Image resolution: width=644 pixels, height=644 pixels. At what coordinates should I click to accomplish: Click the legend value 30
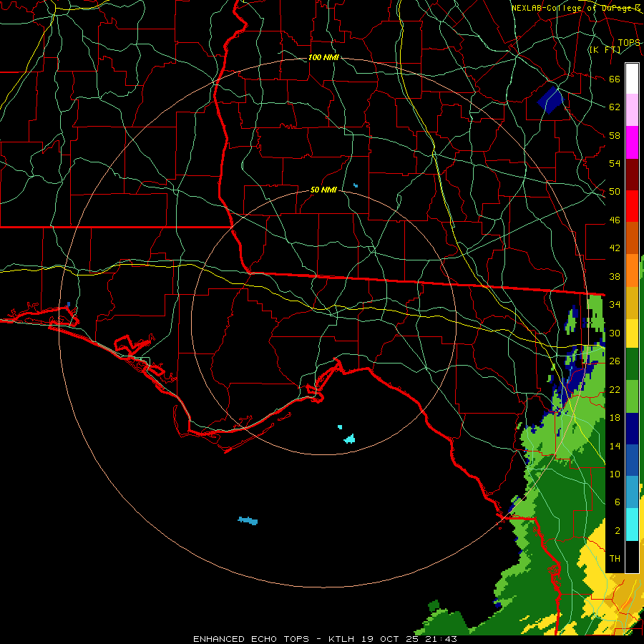pos(615,333)
